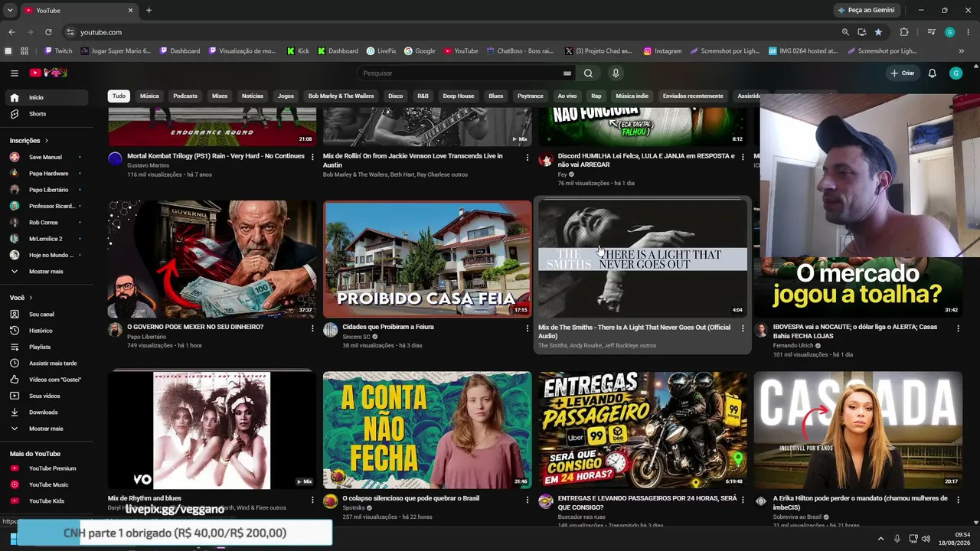Open Playlists in the sidebar
This screenshot has width=980, height=551.
pos(47,347)
